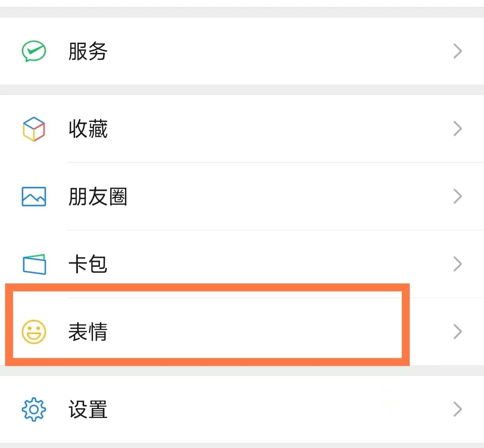Image resolution: width=484 pixels, height=448 pixels.
Task: Tap the Moments picture icon
Action: [x=34, y=196]
